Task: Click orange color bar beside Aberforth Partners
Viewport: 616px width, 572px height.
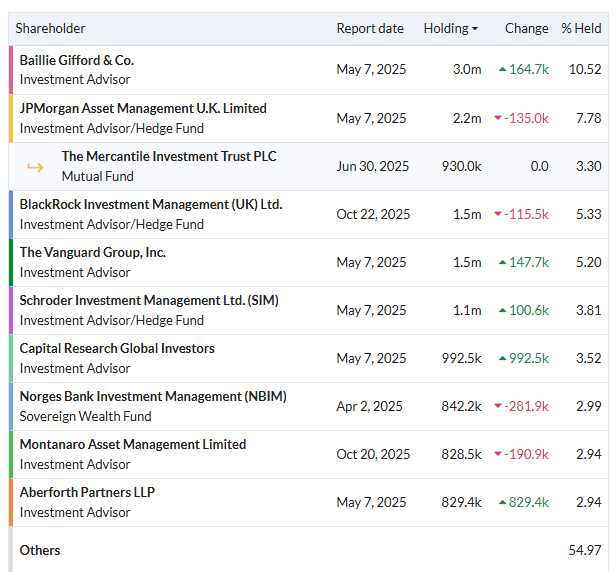Action: pos(11,502)
